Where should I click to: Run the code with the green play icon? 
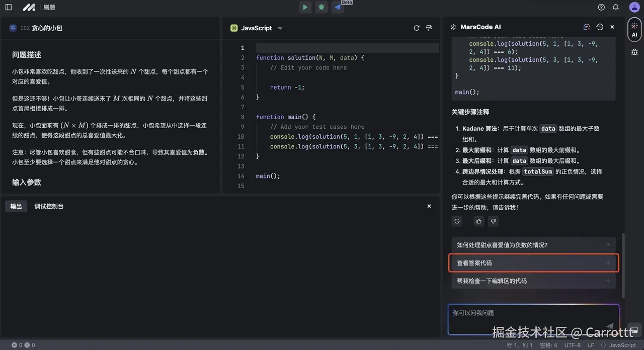[x=305, y=7]
